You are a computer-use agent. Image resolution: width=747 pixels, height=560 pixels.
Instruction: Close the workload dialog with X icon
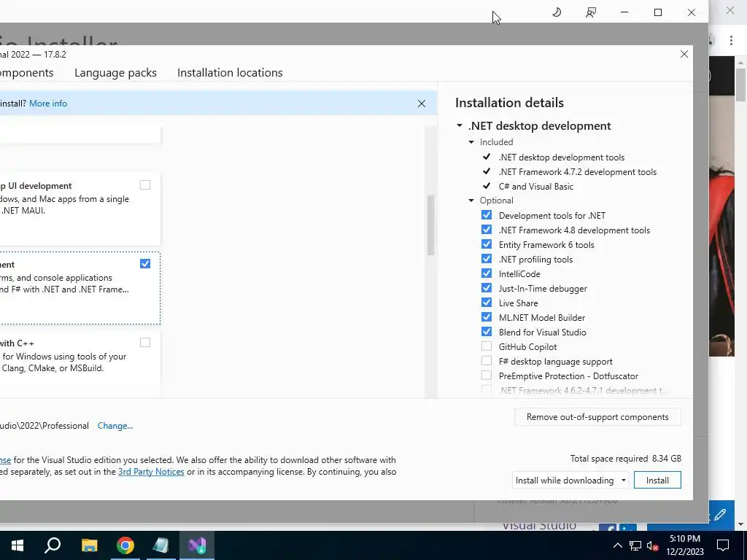click(684, 54)
